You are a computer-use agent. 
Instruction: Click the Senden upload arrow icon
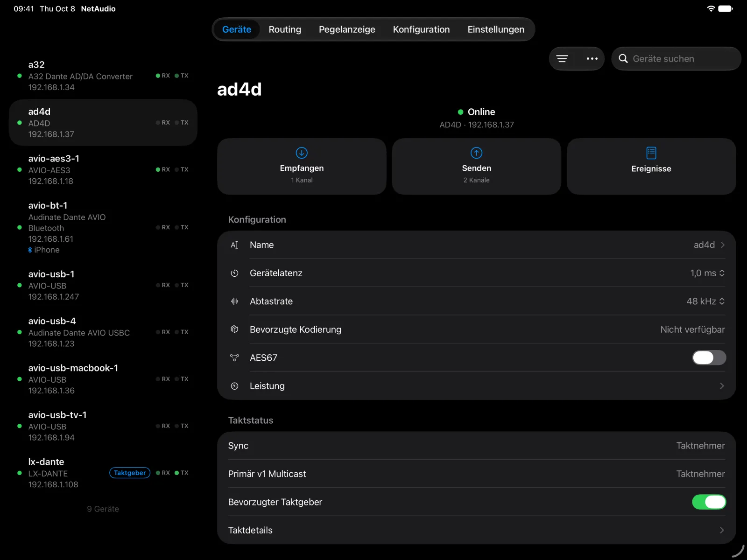(476, 153)
